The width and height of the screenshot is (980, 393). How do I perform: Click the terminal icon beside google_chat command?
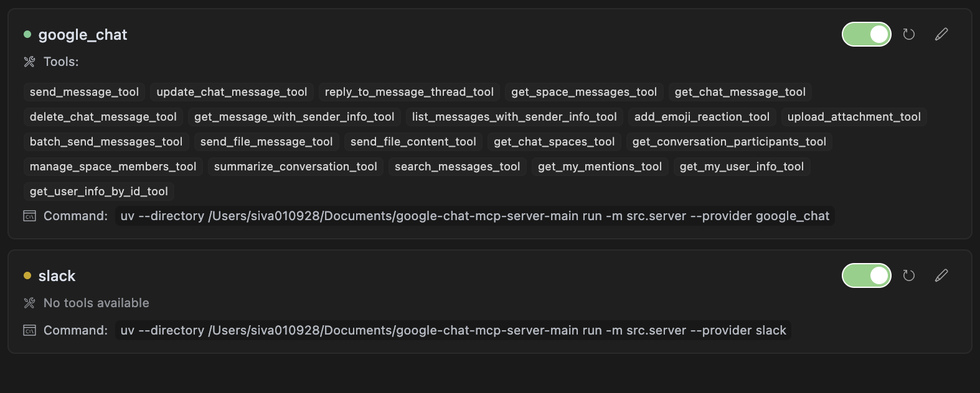29,216
